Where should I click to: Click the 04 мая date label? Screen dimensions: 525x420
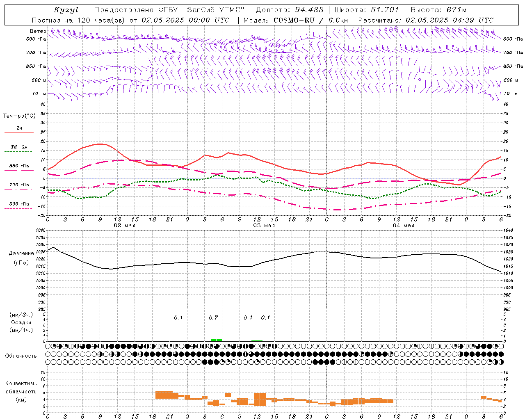point(403,226)
